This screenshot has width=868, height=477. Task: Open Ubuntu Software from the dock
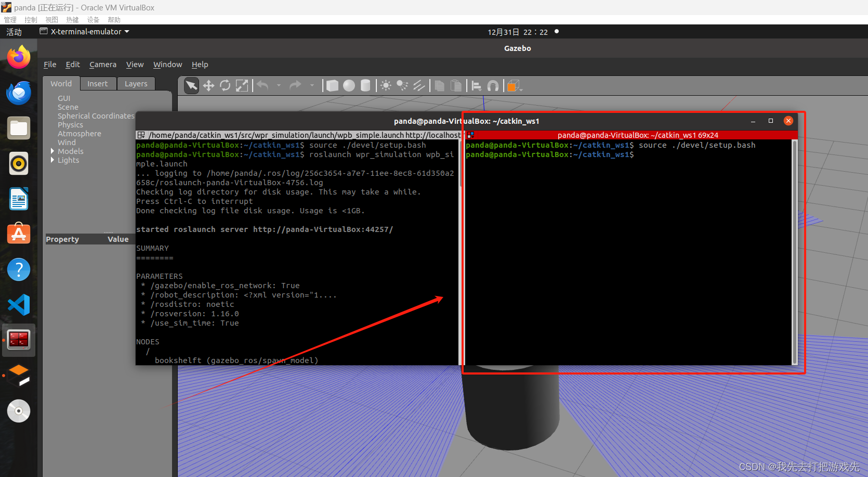point(19,234)
